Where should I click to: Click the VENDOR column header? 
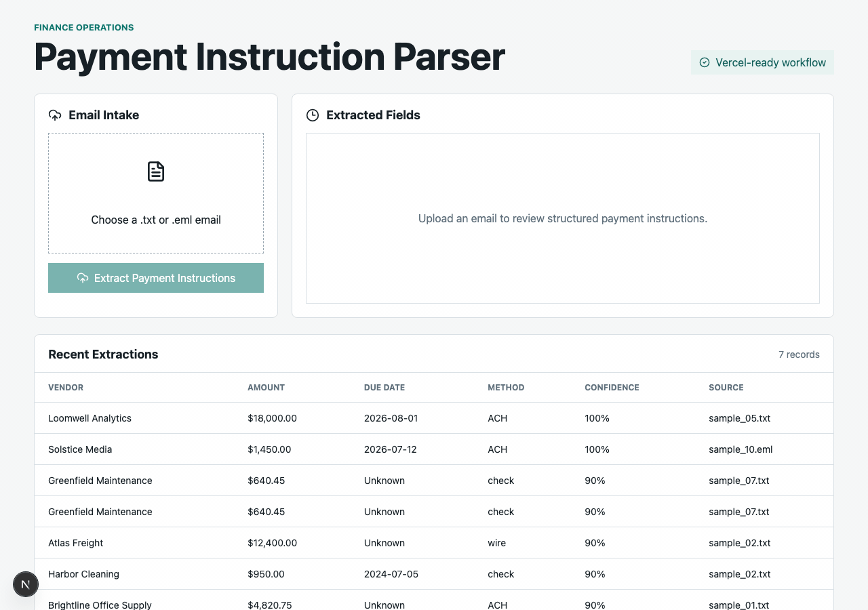[66, 388]
